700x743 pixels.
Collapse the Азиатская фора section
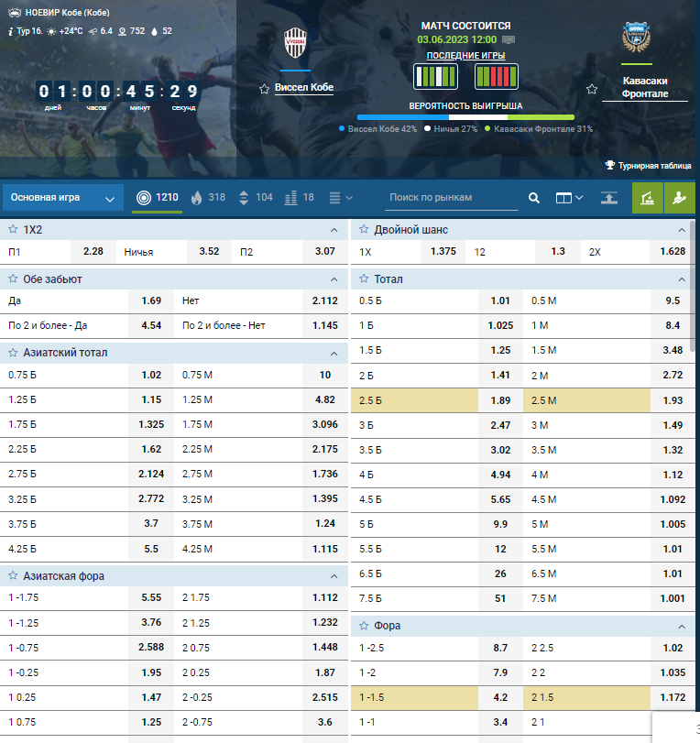click(x=334, y=576)
